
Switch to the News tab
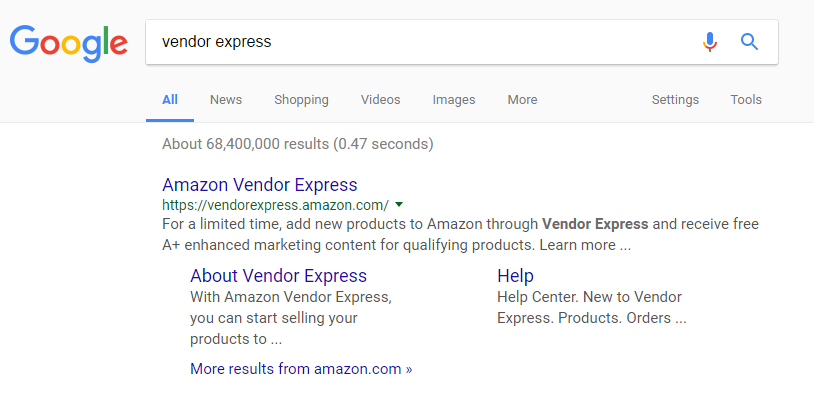226,100
